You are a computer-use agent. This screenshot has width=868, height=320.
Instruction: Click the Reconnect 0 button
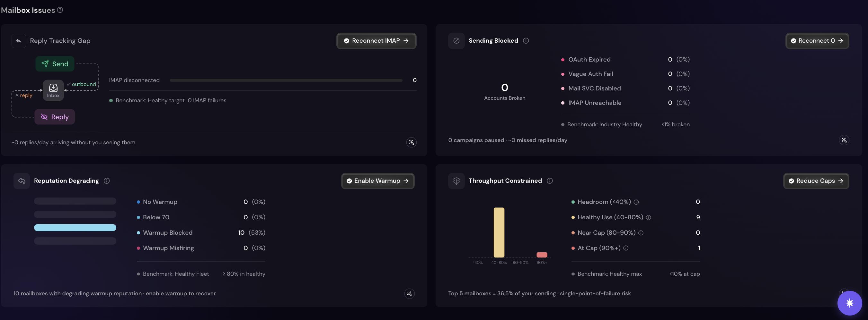(x=817, y=41)
